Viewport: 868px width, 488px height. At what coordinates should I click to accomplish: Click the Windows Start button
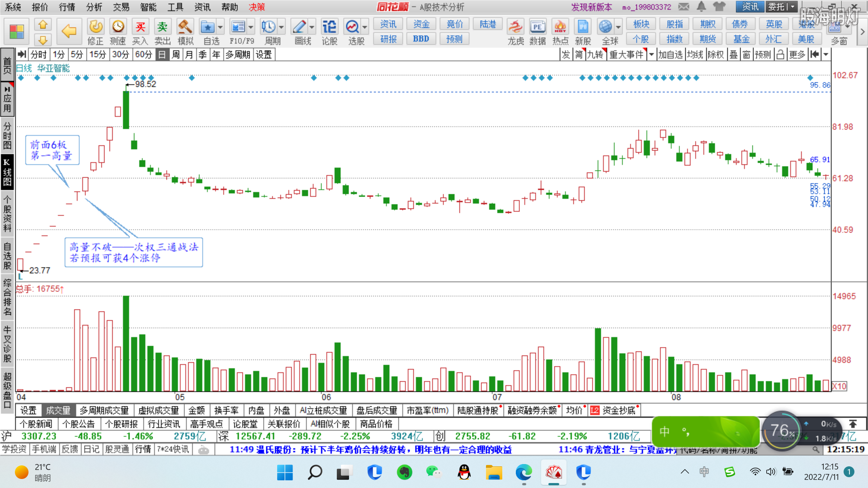pyautogui.click(x=285, y=473)
